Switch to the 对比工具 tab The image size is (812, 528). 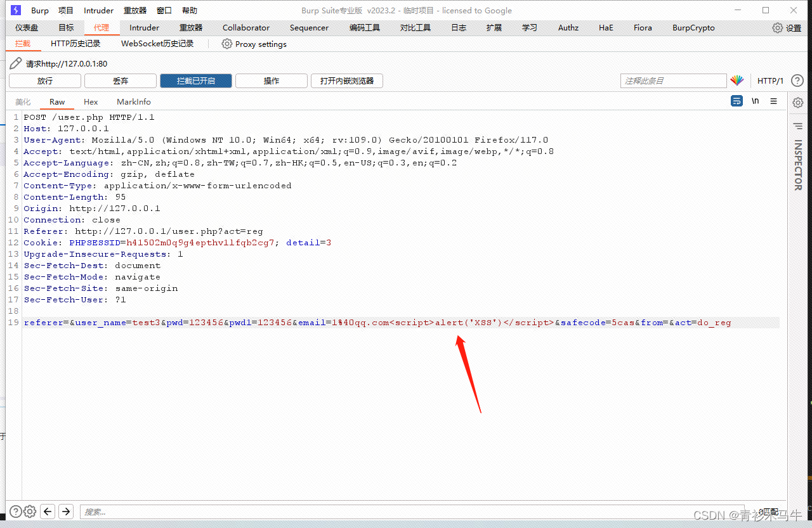click(x=416, y=28)
